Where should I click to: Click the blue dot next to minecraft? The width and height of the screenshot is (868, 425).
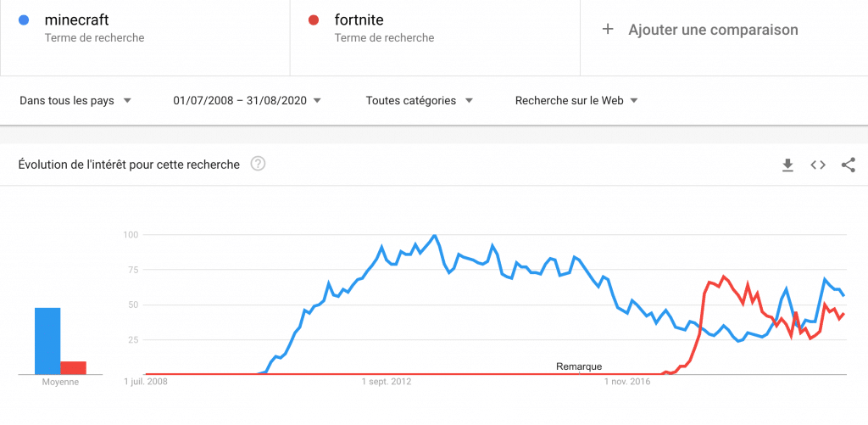pos(25,20)
